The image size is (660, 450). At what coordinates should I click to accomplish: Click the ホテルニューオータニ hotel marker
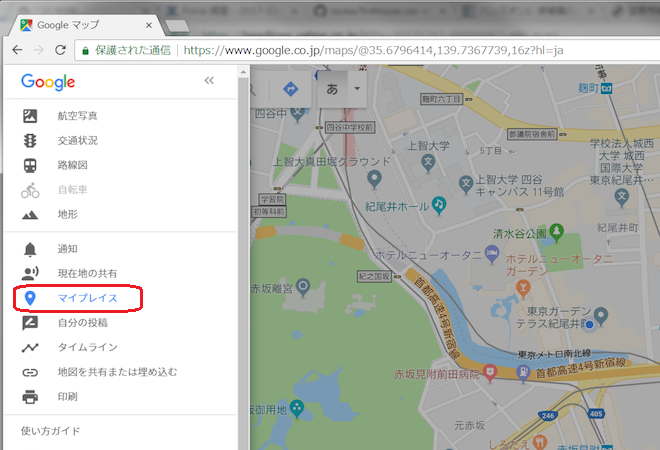pyautogui.click(x=492, y=254)
